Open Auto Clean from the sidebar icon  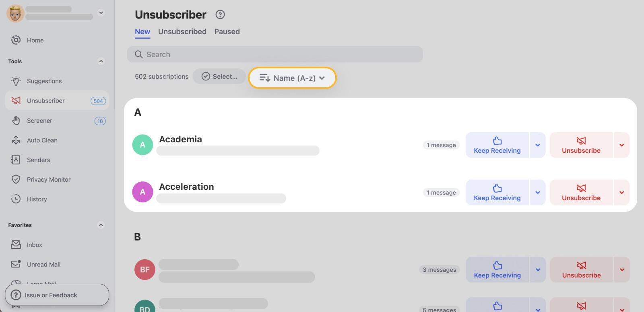coord(15,140)
